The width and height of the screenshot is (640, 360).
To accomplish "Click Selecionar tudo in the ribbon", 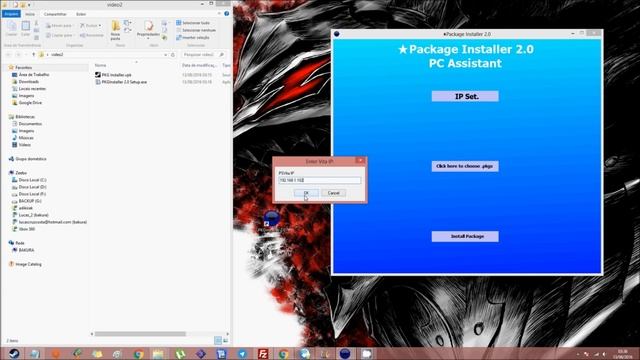I will (x=193, y=23).
